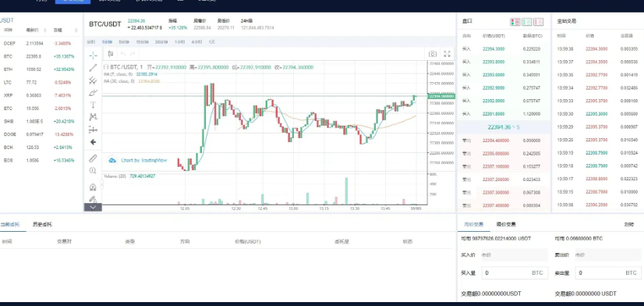644x306 pixels.
Task: Switch to the 限价交易 tab
Action: (506, 224)
